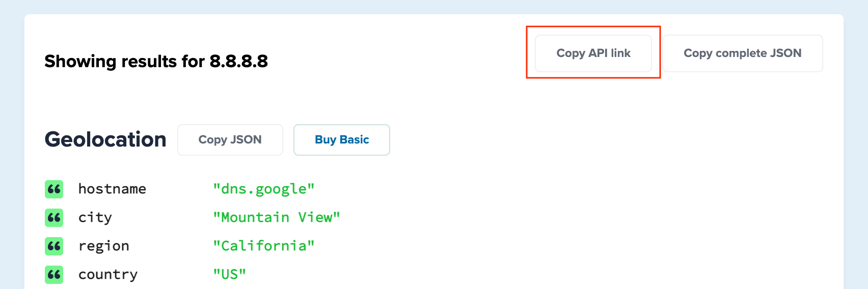
Task: Click the region field label
Action: 104,246
